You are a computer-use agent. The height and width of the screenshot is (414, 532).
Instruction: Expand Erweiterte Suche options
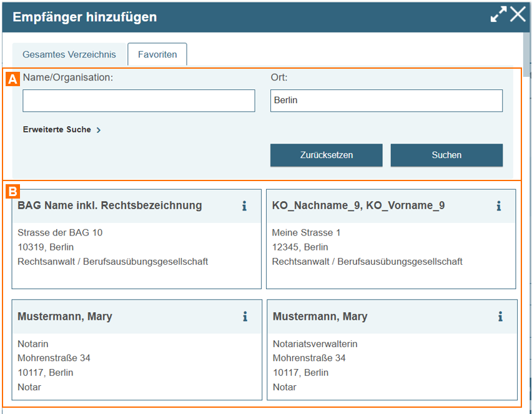click(62, 130)
